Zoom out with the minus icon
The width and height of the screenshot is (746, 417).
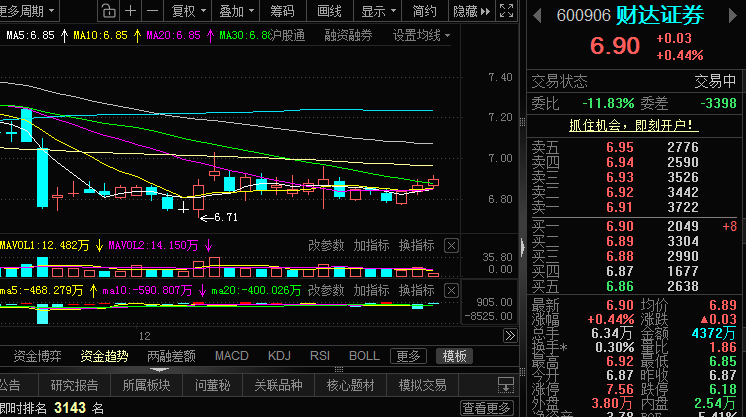[x=152, y=11]
